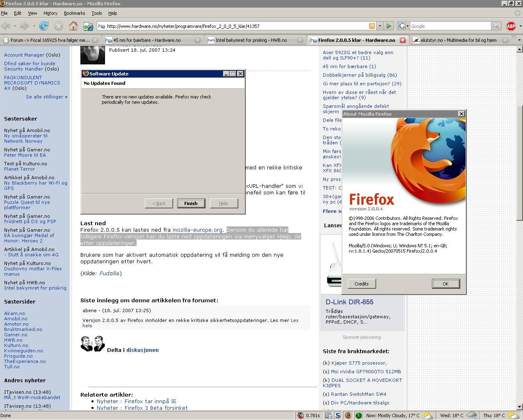Click the green circle status bar icon
The width and height of the screenshot is (523, 420).
click(x=359, y=415)
